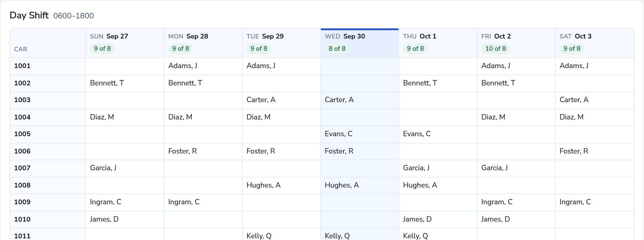Click Ingram, C on Monday Sep 28
Viewport: 644px width, 240px height.
pos(184,202)
